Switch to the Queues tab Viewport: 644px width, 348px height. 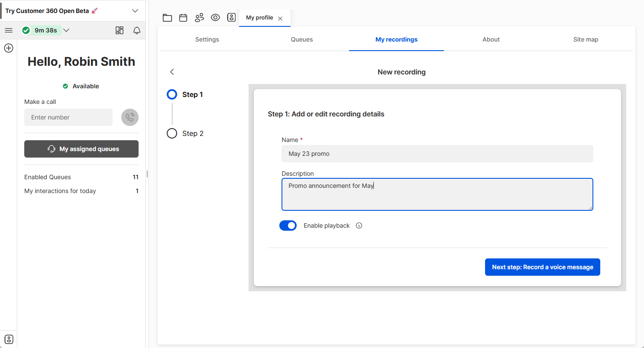tap(302, 39)
